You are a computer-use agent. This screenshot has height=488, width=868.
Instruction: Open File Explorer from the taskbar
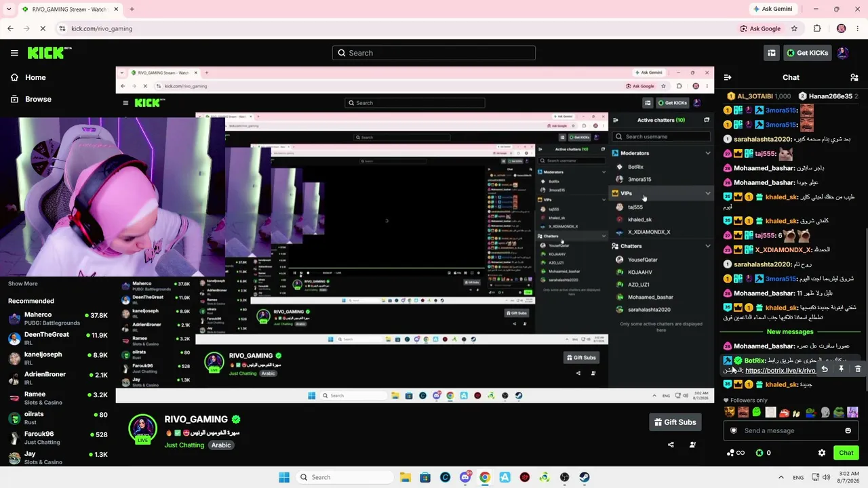405,477
